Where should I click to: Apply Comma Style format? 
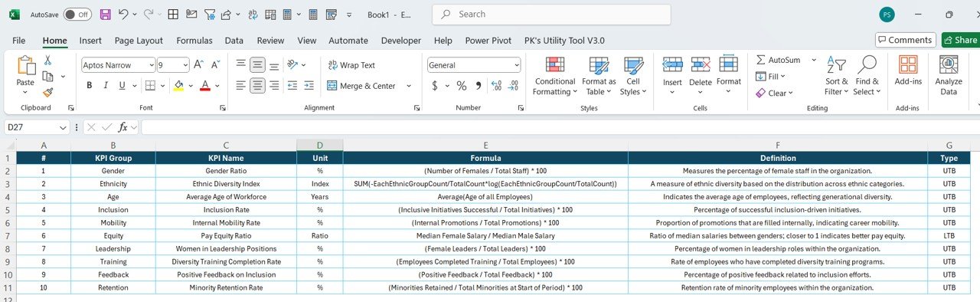click(479, 86)
